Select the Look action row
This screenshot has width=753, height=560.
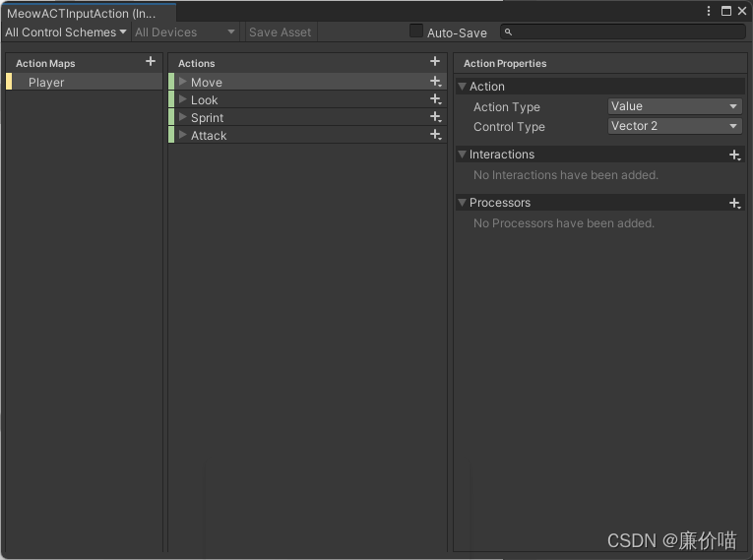click(x=307, y=99)
